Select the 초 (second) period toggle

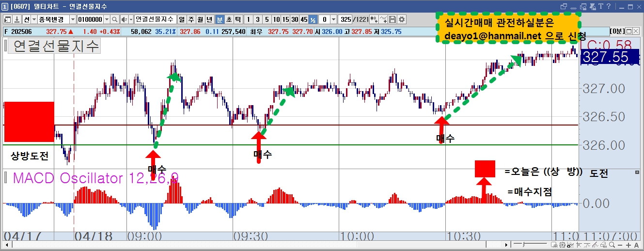229,19
